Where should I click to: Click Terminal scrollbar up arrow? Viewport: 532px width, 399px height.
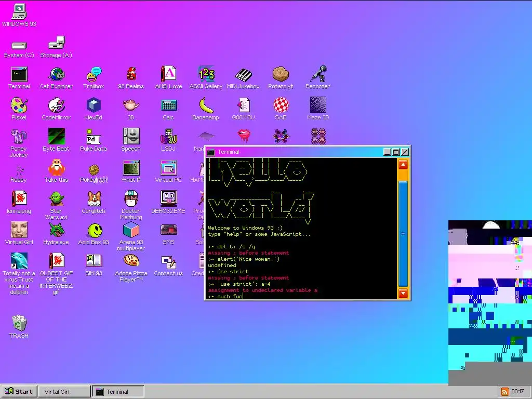tap(403, 165)
